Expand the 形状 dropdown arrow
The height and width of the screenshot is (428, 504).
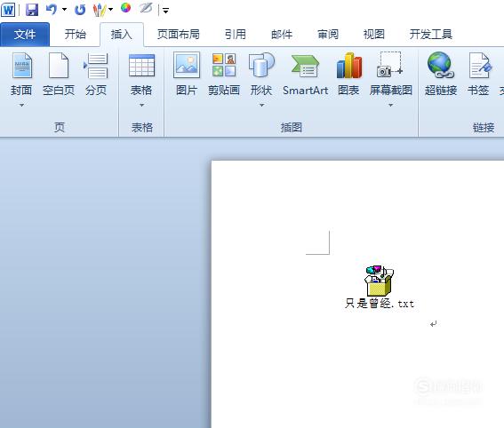pos(261,105)
